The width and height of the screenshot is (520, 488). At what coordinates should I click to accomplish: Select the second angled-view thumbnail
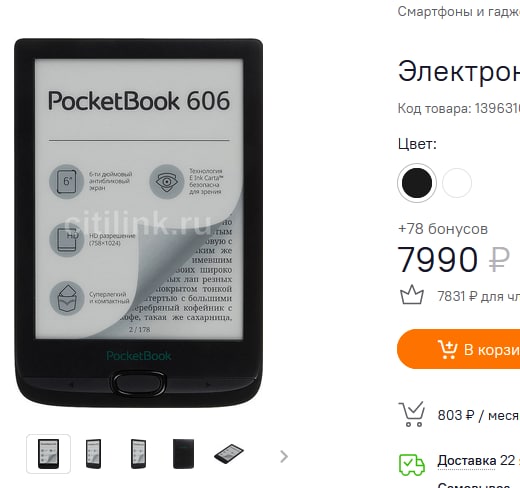(x=94, y=454)
